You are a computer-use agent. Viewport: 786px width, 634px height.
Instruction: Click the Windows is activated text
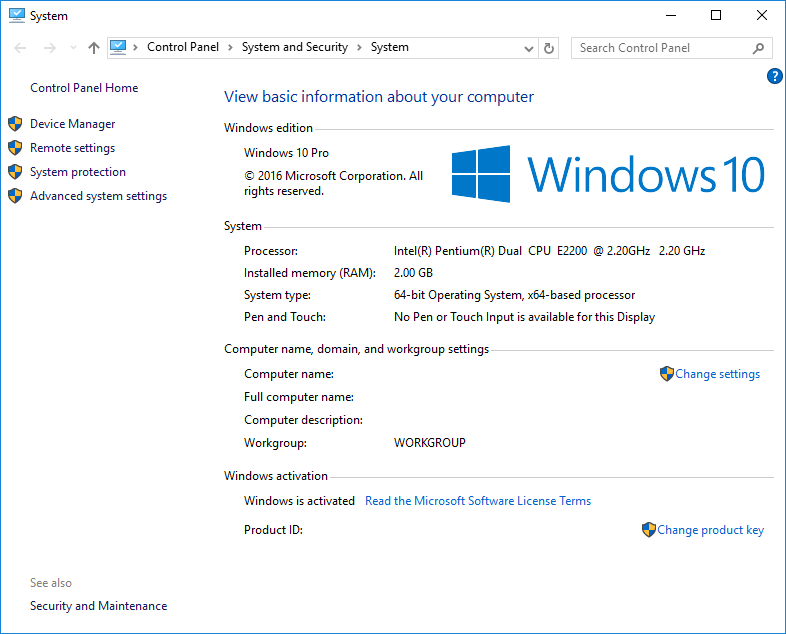point(299,501)
